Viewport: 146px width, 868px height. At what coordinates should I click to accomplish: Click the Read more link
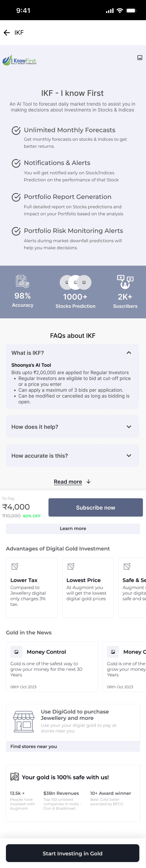pyautogui.click(x=68, y=482)
